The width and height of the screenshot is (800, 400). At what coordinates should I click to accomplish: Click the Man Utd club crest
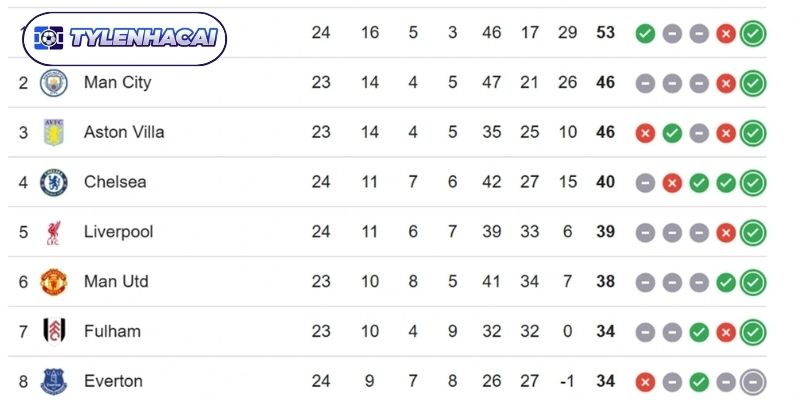point(53,282)
